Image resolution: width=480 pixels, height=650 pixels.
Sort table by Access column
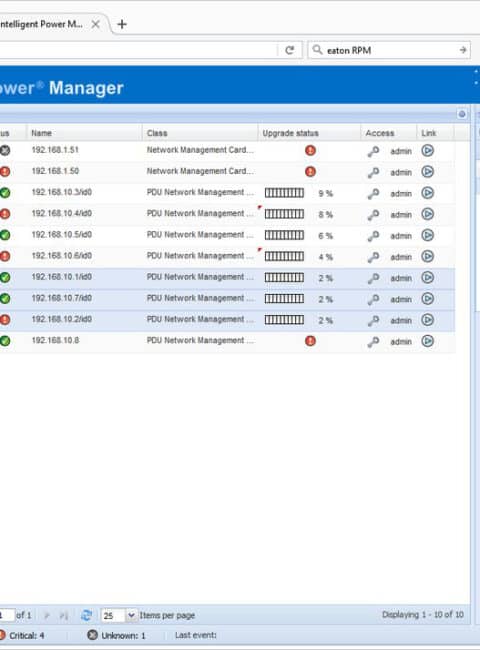pyautogui.click(x=388, y=133)
